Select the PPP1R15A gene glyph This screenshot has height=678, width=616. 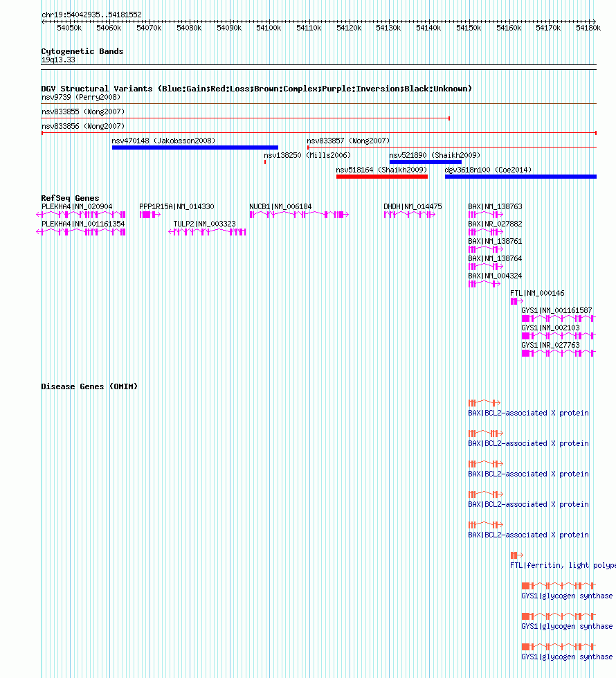tap(150, 215)
